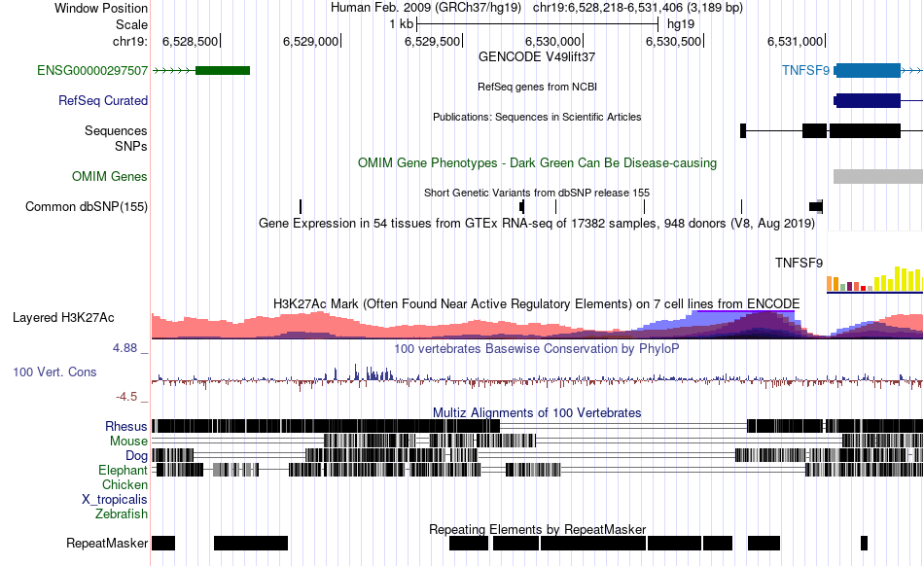This screenshot has width=924, height=566.
Task: Open Short Genetic Variants from dbSNP title
Action: click(537, 194)
